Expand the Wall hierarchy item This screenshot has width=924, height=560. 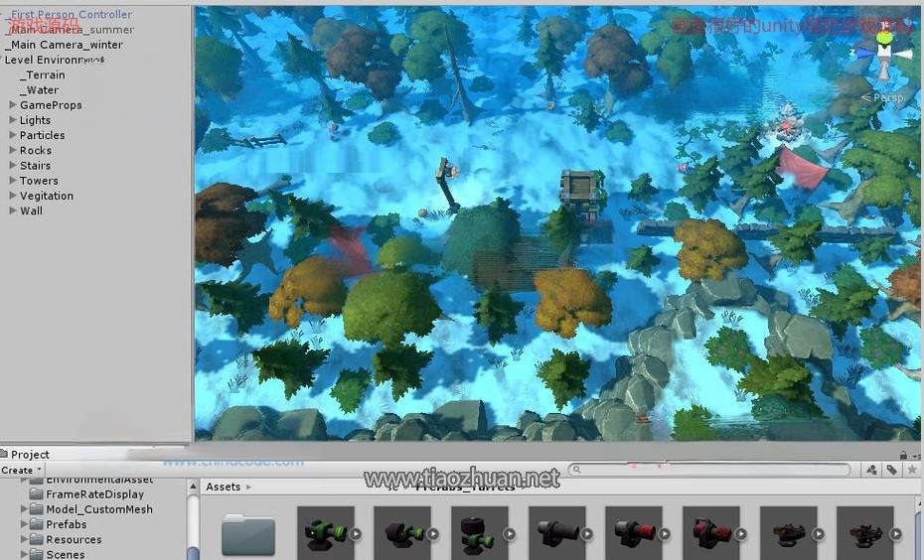tap(13, 210)
